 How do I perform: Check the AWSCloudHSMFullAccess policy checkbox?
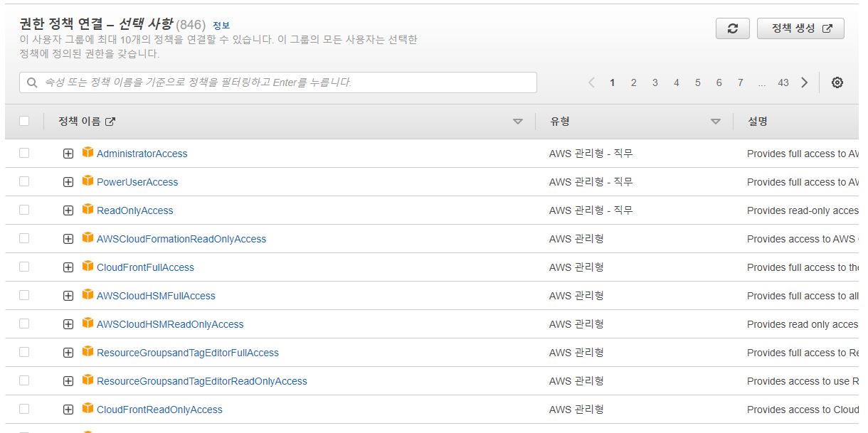(24, 295)
